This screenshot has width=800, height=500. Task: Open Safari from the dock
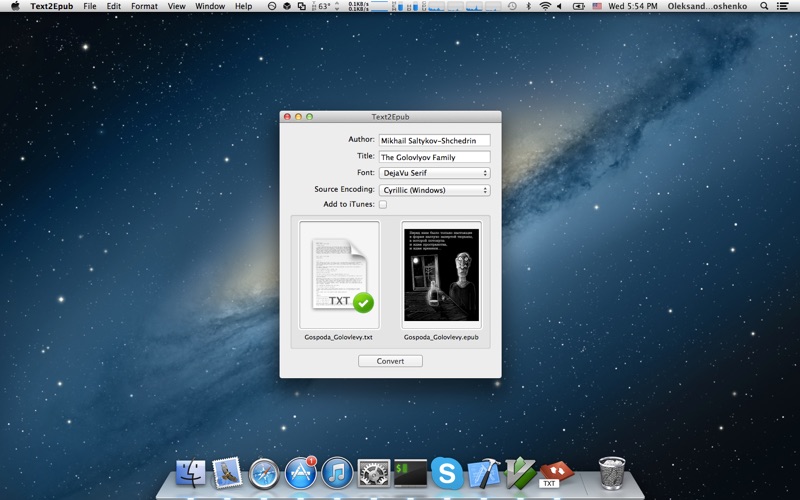[264, 473]
